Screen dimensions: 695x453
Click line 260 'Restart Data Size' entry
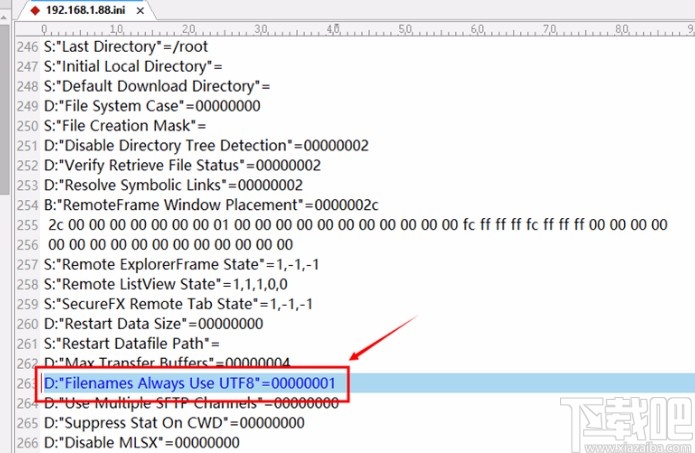(153, 324)
